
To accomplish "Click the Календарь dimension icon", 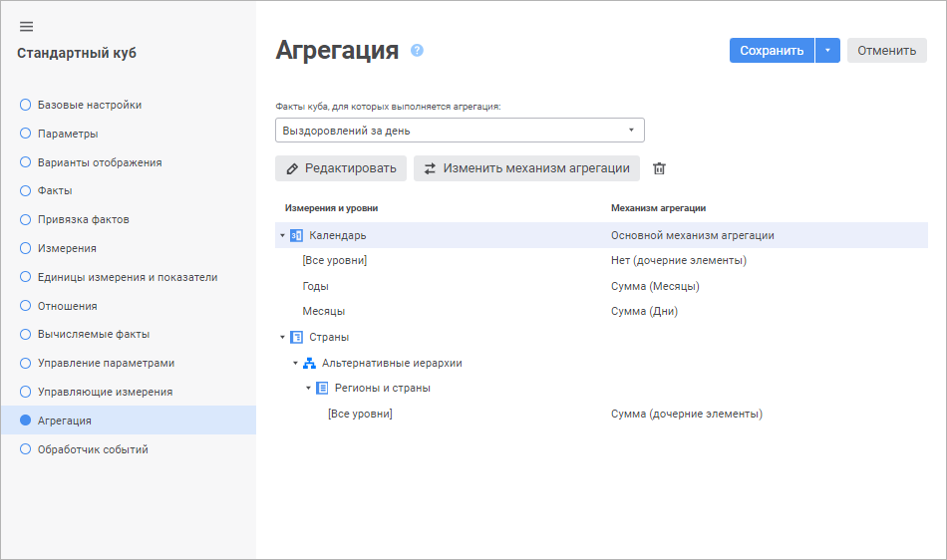I will (296, 236).
